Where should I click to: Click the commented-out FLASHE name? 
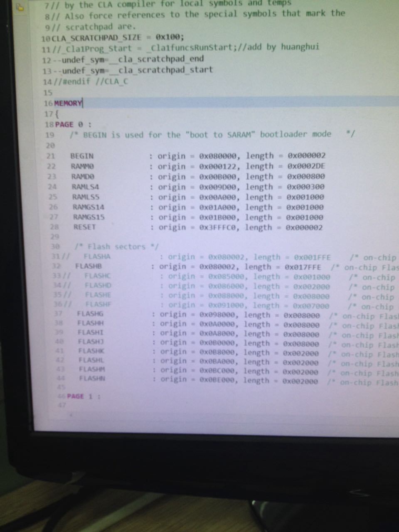point(98,295)
